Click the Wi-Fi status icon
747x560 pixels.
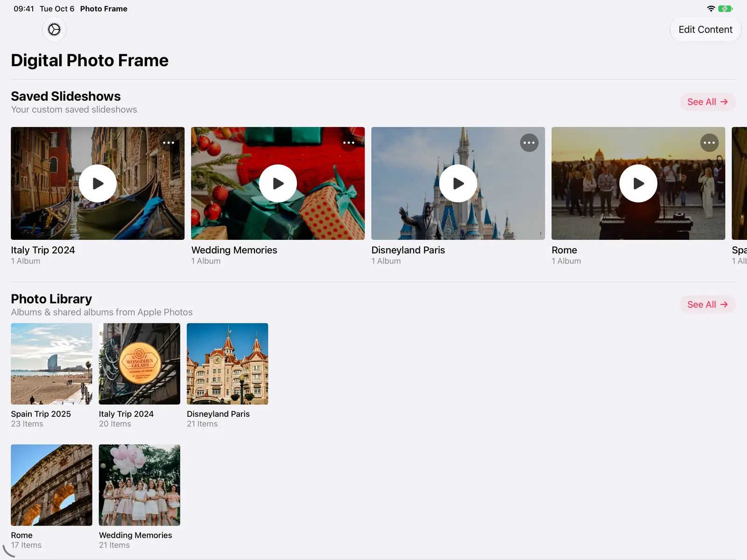pyautogui.click(x=711, y=9)
